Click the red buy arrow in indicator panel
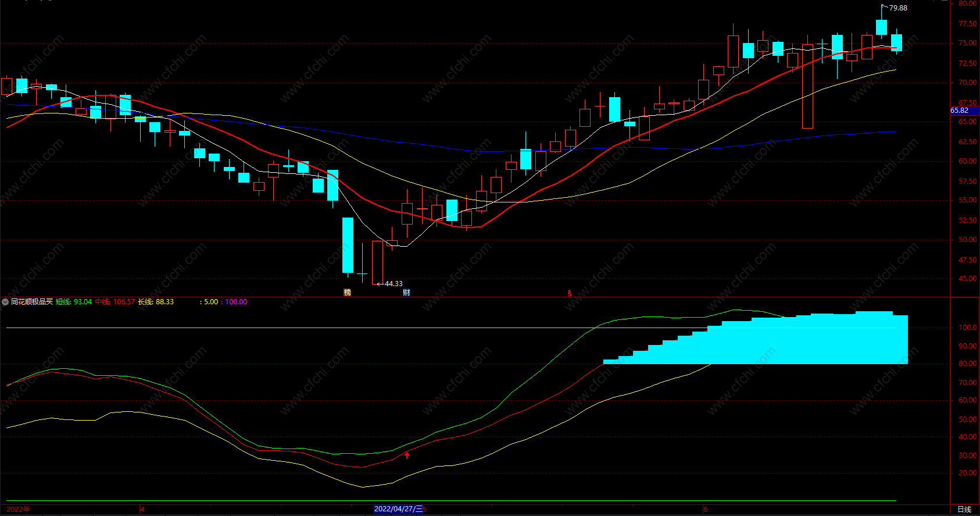 coord(407,455)
